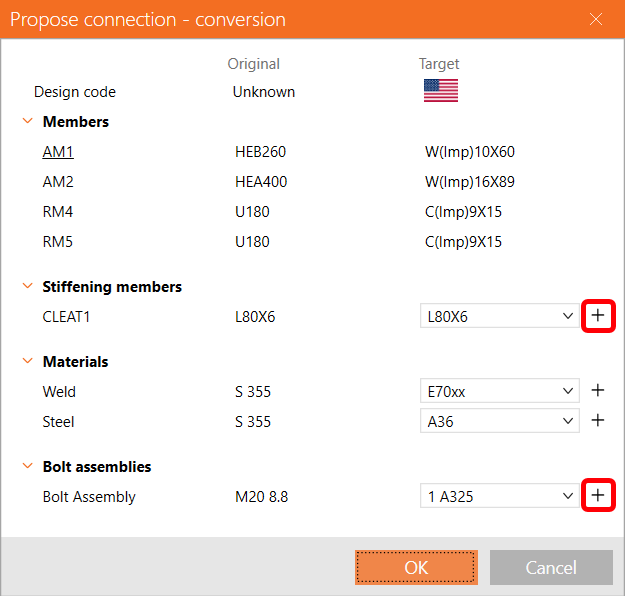Collapse the Stiffening members section

[27, 287]
